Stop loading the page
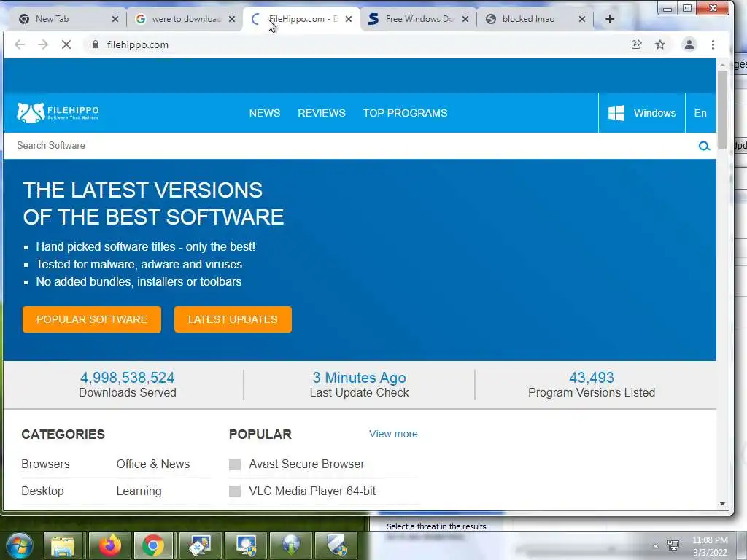Image resolution: width=747 pixels, height=560 pixels. (66, 44)
